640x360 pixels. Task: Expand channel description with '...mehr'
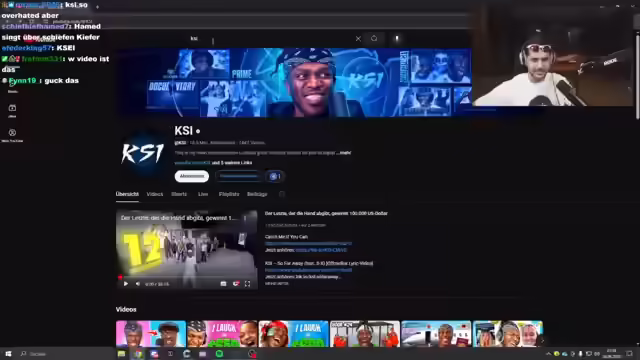(344, 153)
